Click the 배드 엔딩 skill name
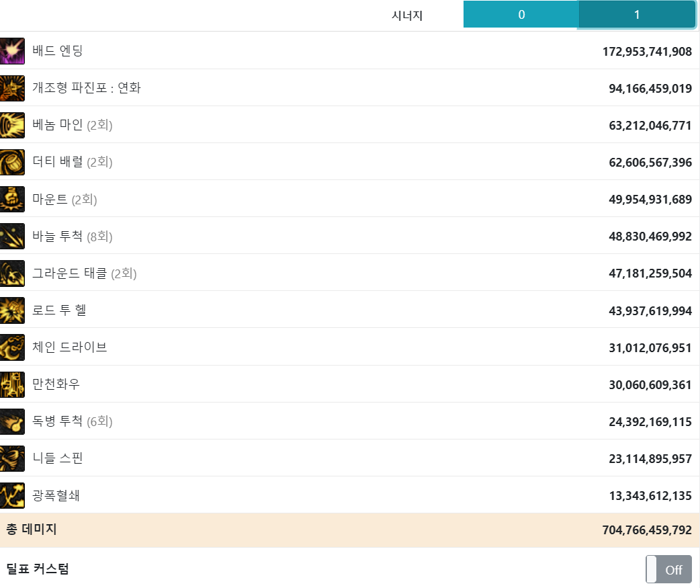 click(x=58, y=50)
